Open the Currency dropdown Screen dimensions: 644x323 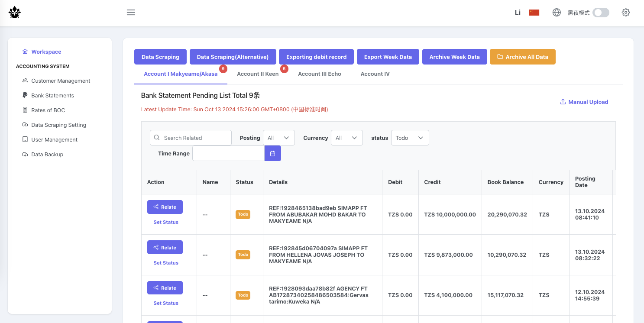click(347, 138)
